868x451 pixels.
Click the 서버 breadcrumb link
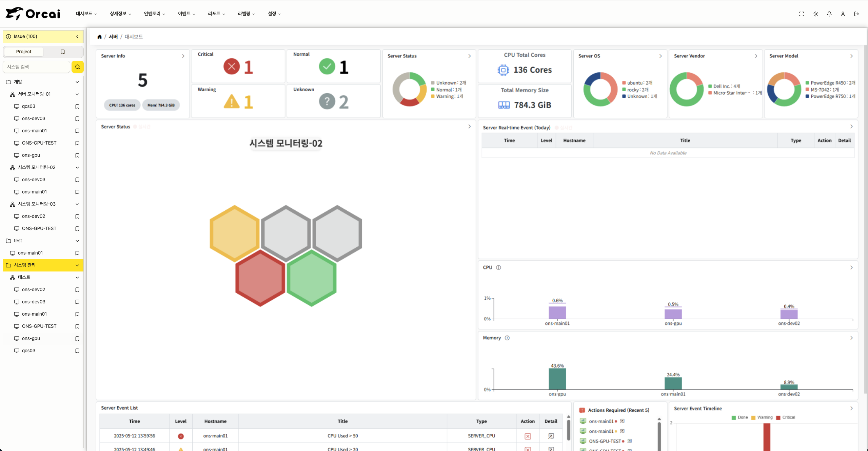point(113,37)
